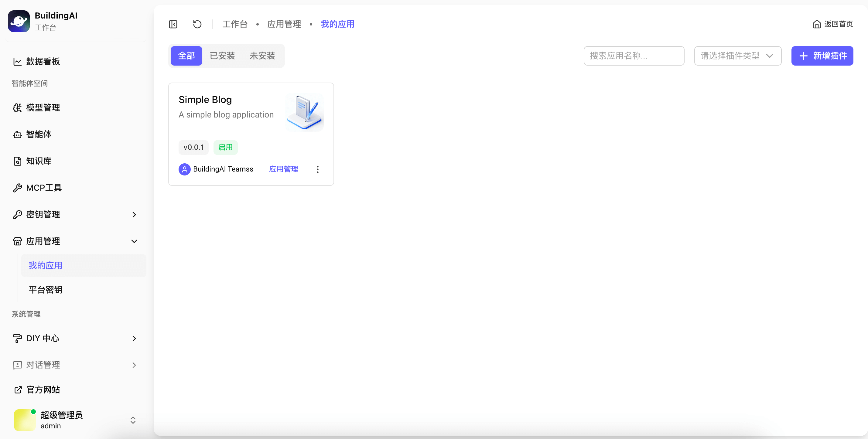This screenshot has height=439, width=868.
Task: Select MCP工具 in the sidebar
Action: [44, 188]
